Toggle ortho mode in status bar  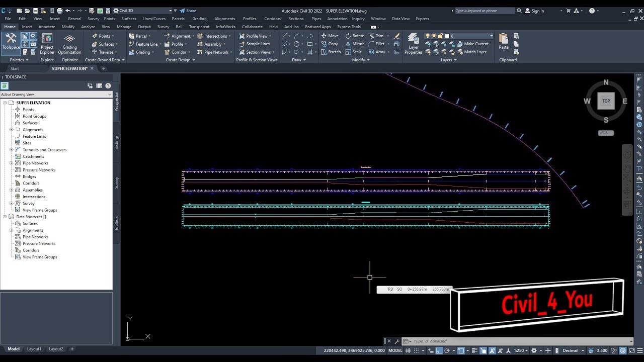439,350
